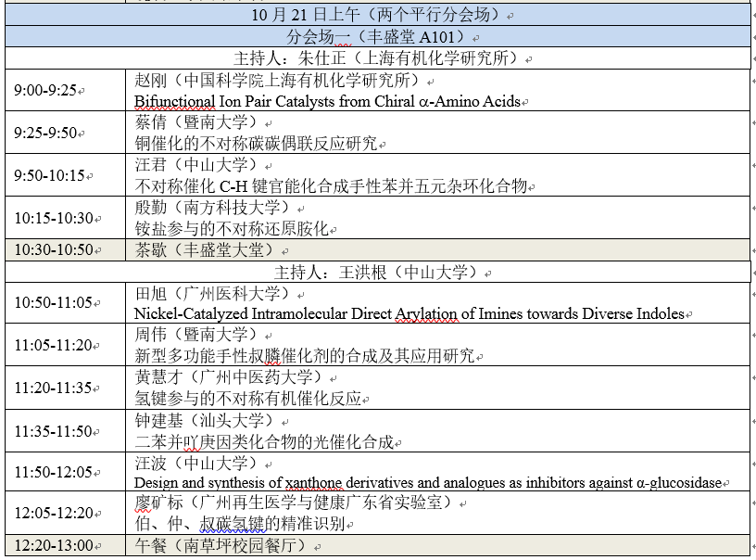The width and height of the screenshot is (756, 560).
Task: Click speaker '田旭（广州医科大学）'
Action: [215, 293]
